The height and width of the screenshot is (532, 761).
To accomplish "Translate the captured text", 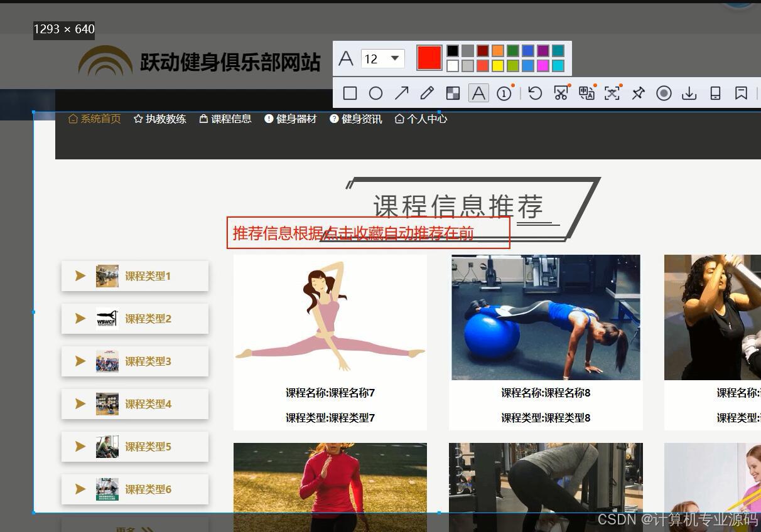I will click(586, 93).
